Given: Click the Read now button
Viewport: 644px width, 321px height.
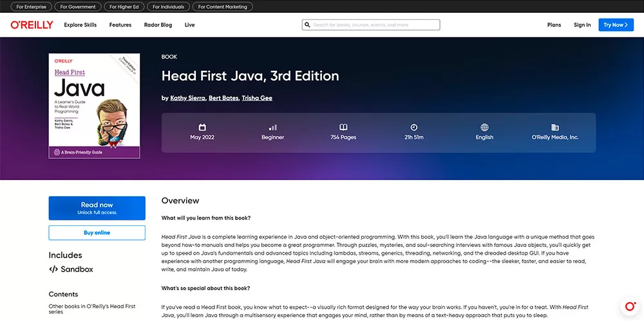Looking at the screenshot, I should [97, 208].
